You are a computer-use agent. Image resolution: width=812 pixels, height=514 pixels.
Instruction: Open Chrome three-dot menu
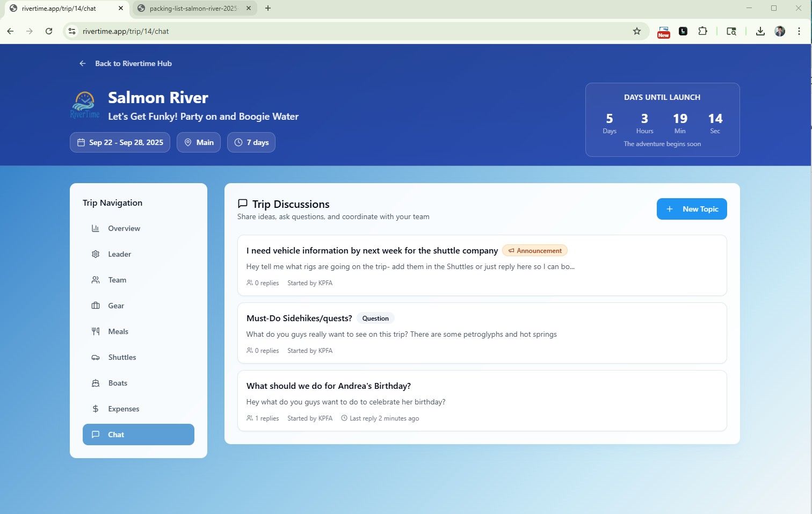click(799, 31)
